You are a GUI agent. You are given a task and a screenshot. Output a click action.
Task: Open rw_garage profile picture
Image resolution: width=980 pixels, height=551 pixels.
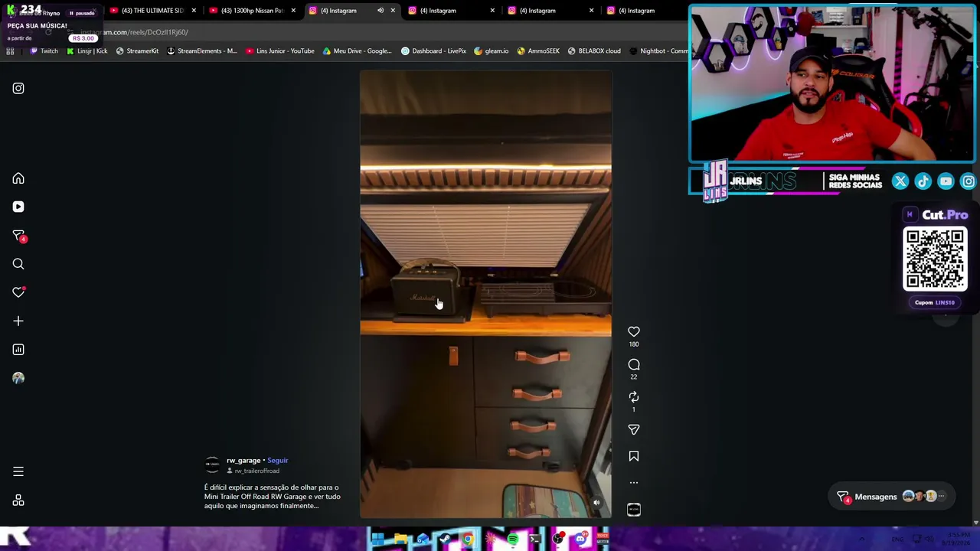pos(212,465)
